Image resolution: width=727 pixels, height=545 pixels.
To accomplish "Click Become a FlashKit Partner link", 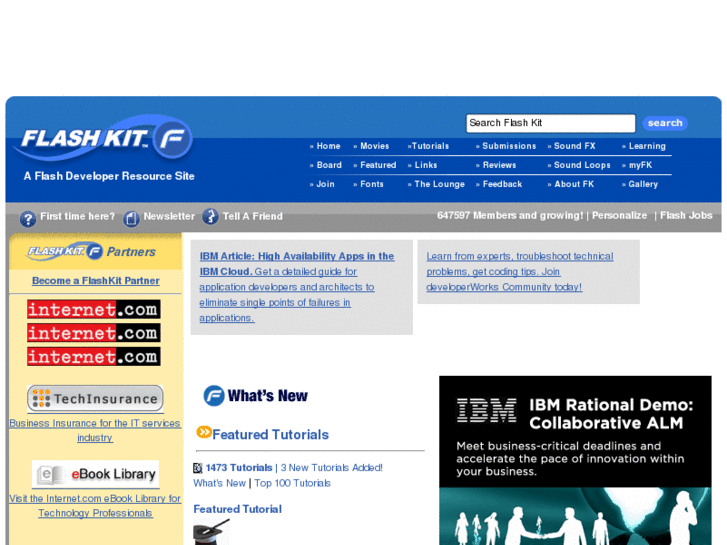I will click(x=96, y=281).
